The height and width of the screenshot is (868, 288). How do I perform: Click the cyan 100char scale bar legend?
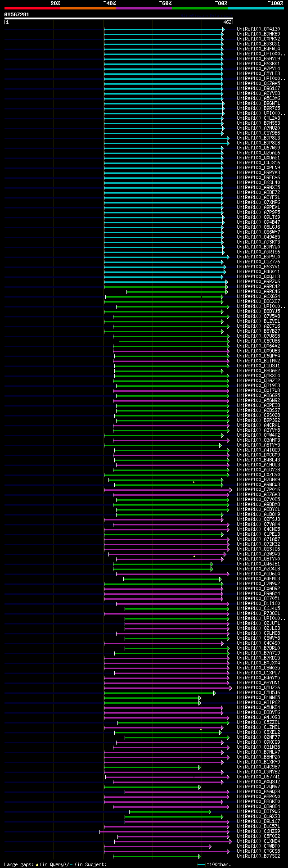(x=201, y=864)
